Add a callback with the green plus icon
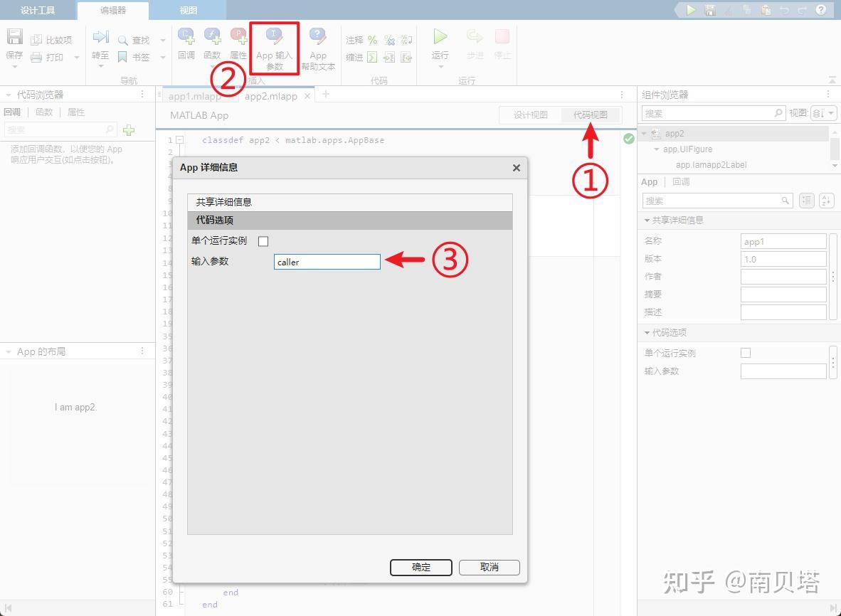Viewport: 841px width, 616px height. pos(128,130)
